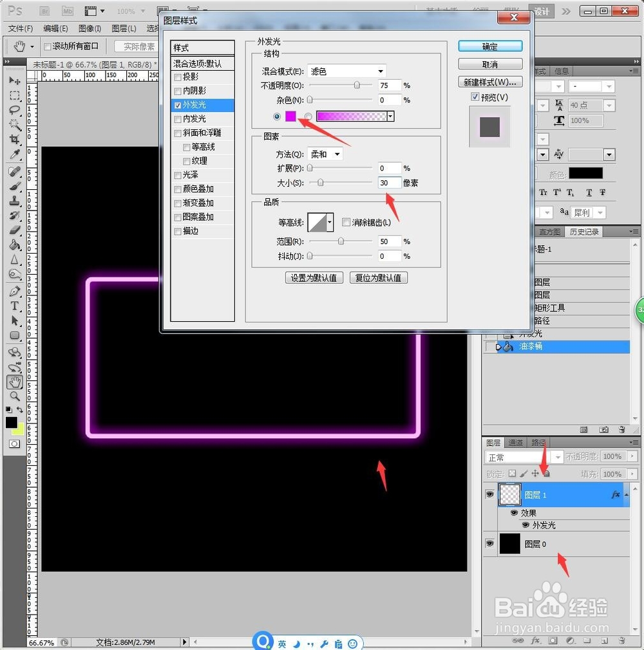Select the Path Selection tool
Viewport: 644px width, 650px height.
(15, 320)
